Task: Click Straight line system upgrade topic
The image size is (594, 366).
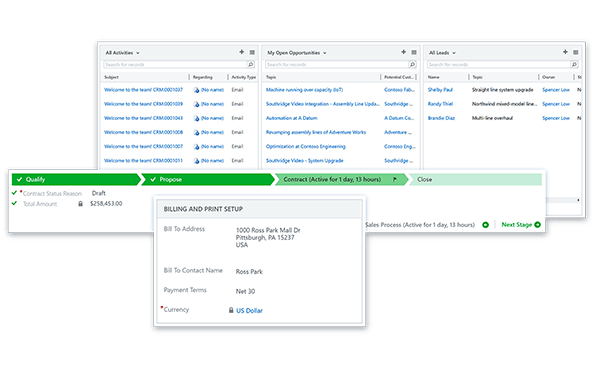Action: (x=502, y=90)
